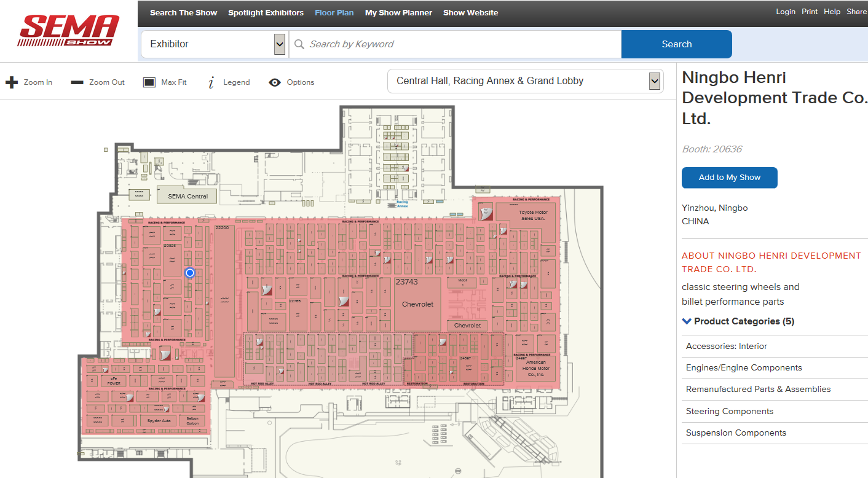Click the blue Search button
Screen dimensions: 868x478
click(677, 44)
